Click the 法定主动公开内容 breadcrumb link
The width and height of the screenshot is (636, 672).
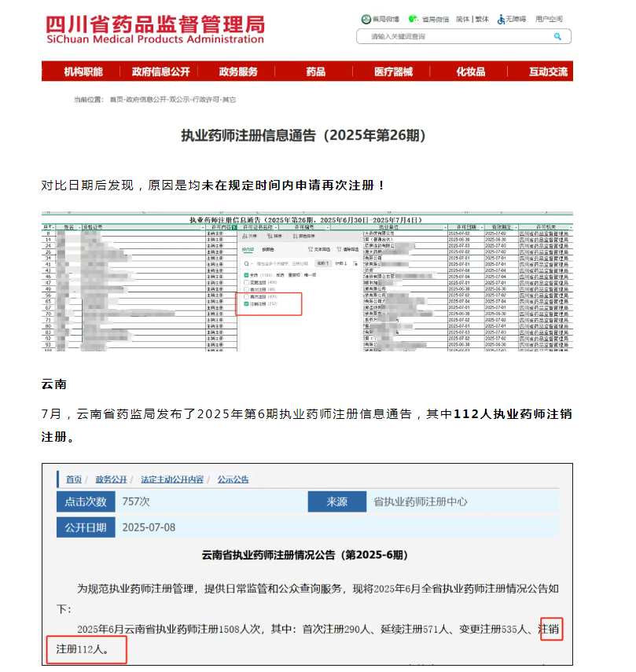point(172,479)
